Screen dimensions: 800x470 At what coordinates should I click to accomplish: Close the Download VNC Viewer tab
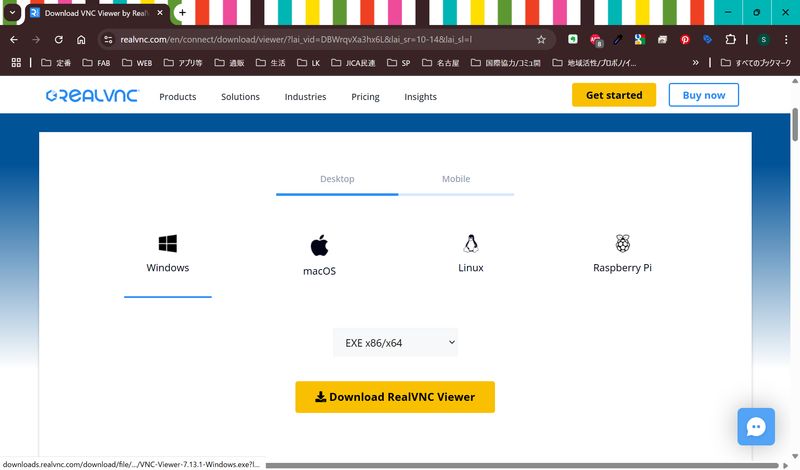coord(160,13)
